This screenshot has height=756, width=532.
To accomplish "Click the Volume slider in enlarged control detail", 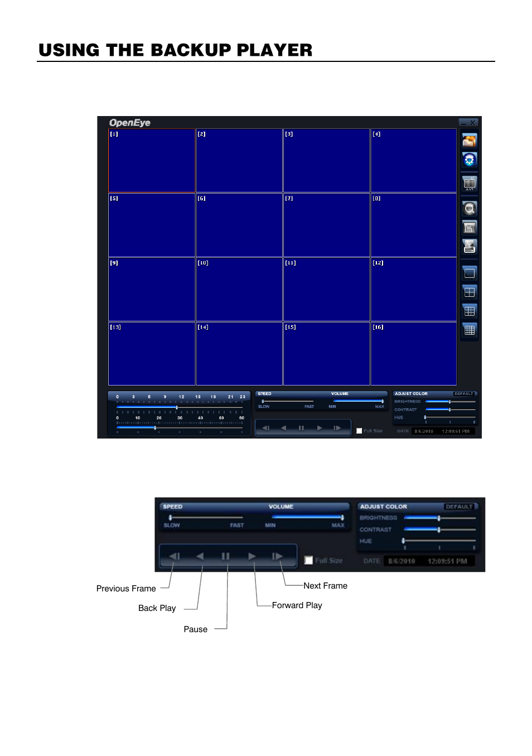I will pos(307,518).
